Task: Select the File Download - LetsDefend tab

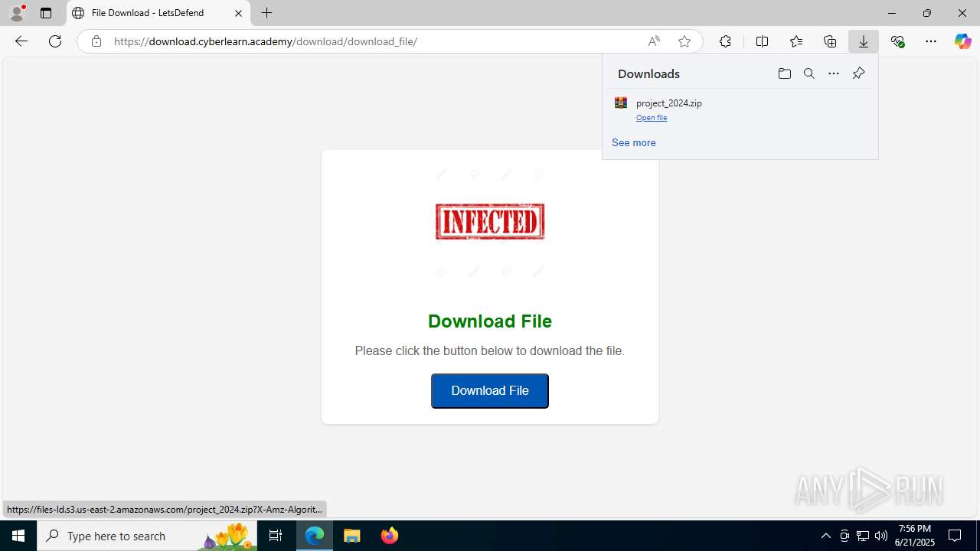Action: tap(158, 13)
